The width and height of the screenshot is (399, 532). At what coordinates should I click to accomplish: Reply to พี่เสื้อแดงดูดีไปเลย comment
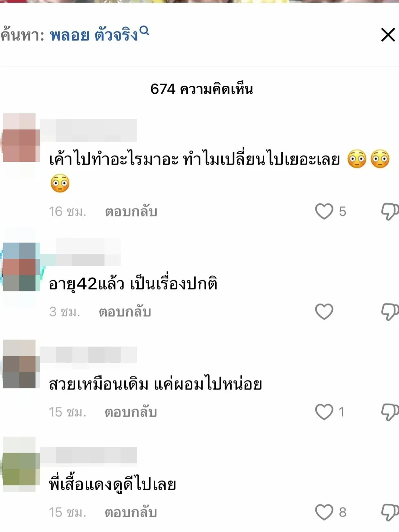click(131, 512)
